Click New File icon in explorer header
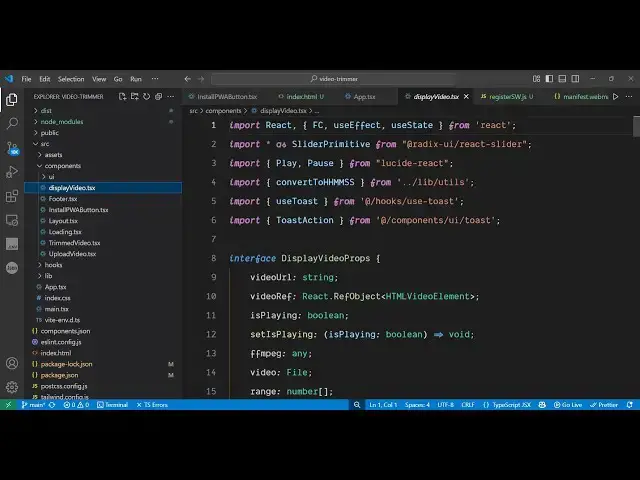640x480 pixels. tap(122, 97)
